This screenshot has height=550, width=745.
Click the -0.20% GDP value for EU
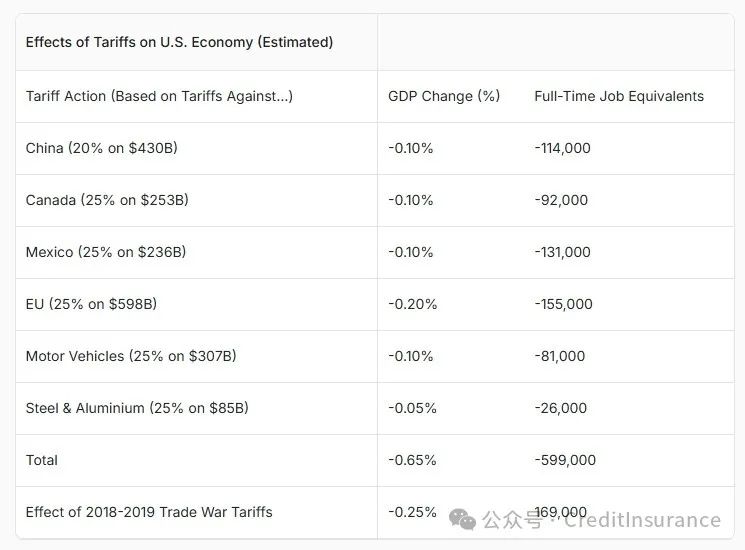tap(412, 304)
